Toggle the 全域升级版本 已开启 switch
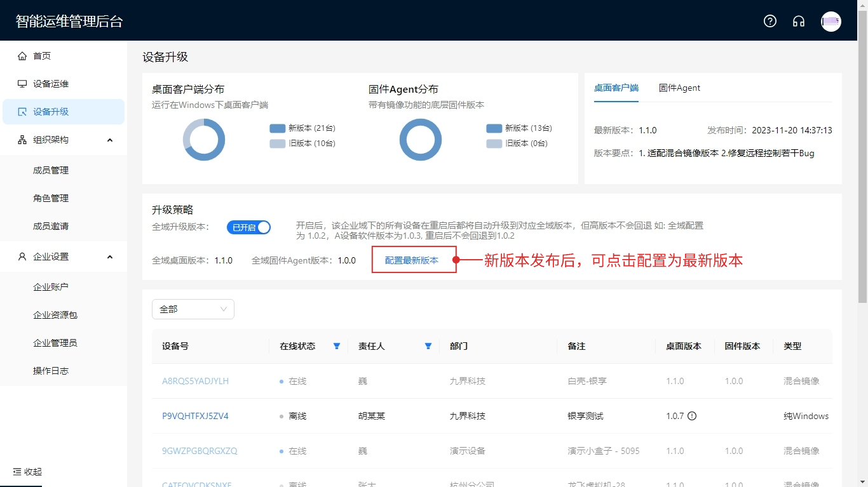868x487 pixels. pyautogui.click(x=248, y=227)
